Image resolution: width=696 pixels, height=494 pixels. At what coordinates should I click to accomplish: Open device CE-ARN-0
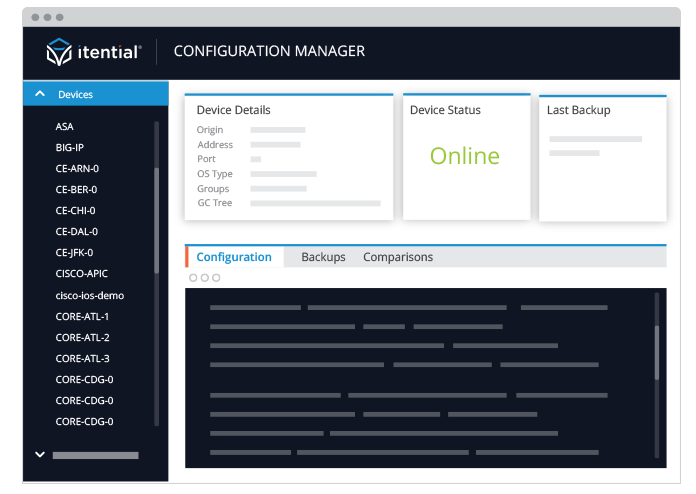coord(77,169)
